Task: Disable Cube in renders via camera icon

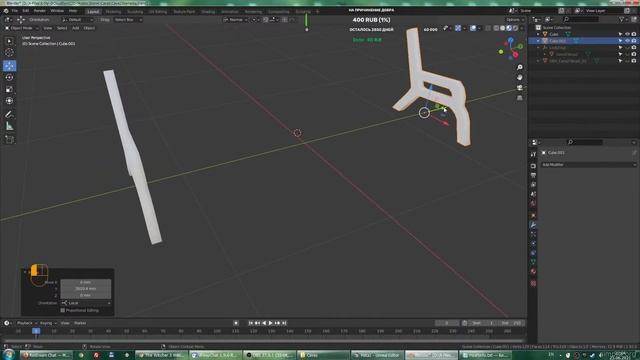Action: click(x=634, y=34)
